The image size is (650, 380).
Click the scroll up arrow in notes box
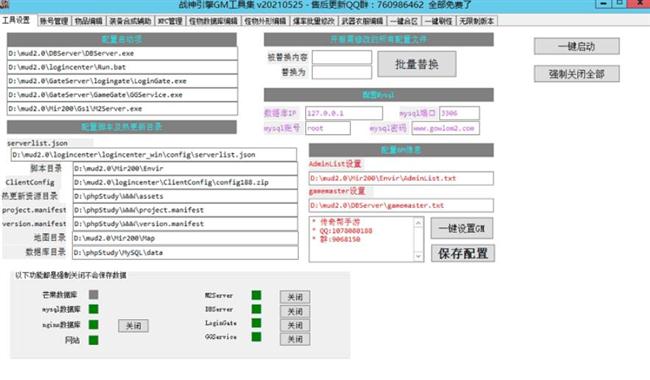(418, 223)
